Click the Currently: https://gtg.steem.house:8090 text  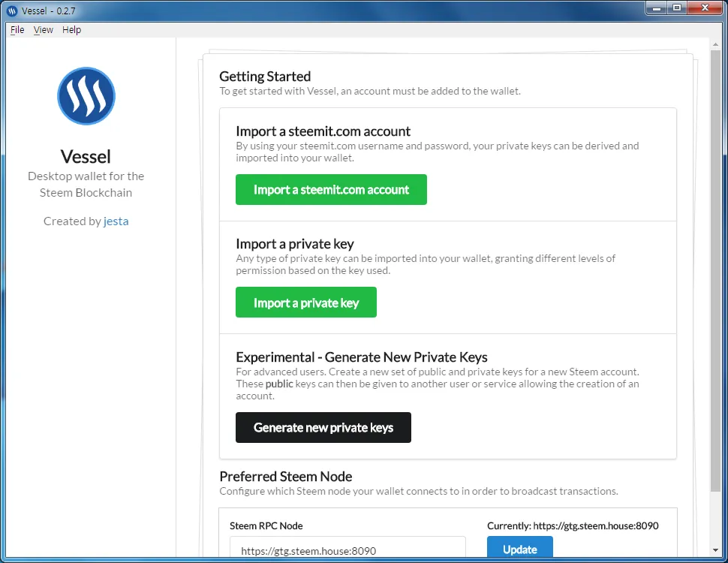click(x=573, y=525)
